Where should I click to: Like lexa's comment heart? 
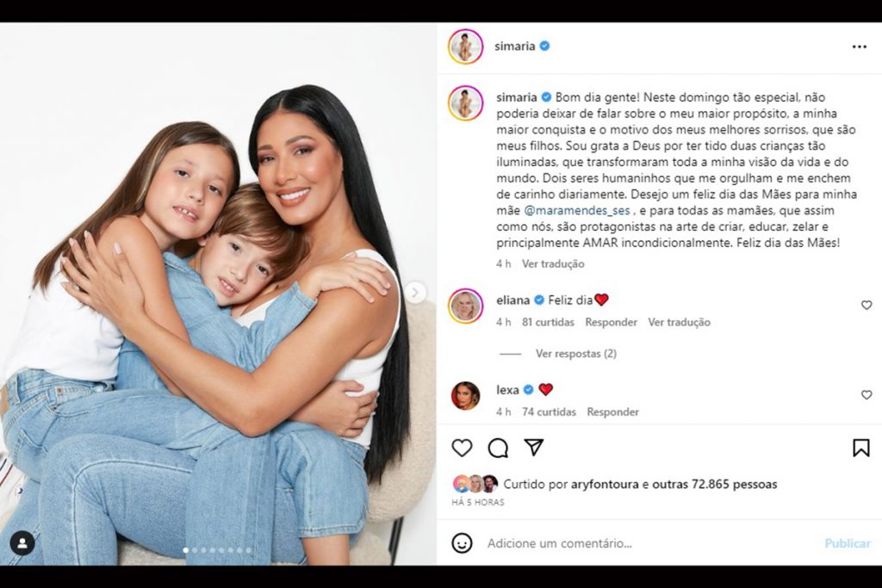pos(866,395)
